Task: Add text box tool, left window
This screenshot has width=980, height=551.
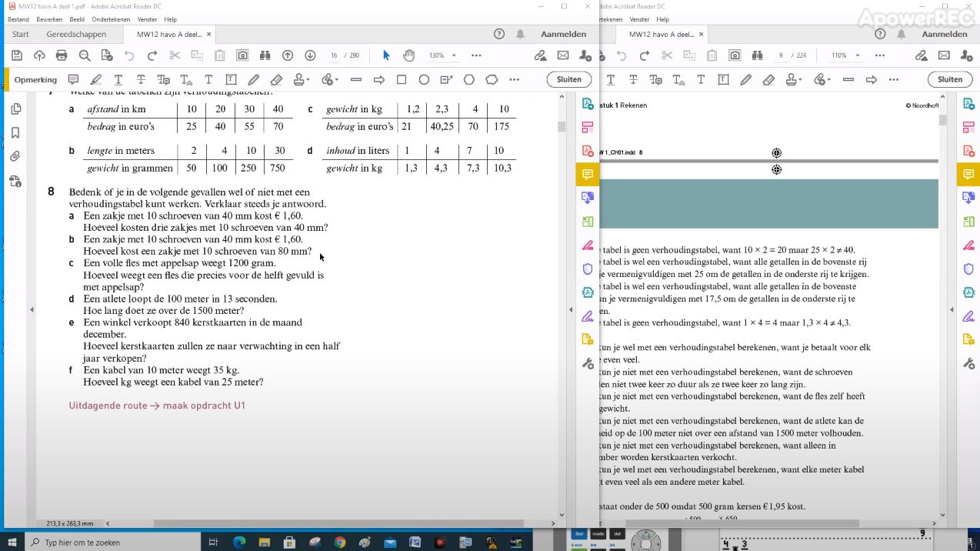Action: (231, 79)
